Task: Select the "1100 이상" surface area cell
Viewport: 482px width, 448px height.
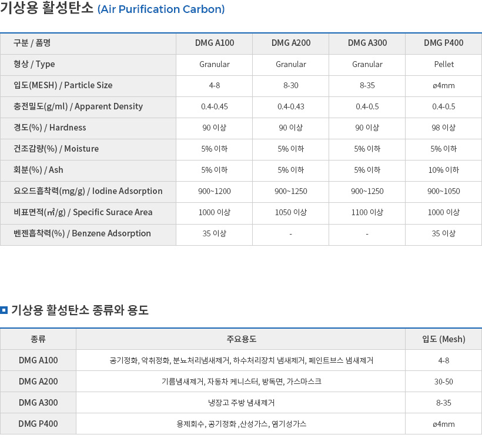Action: (x=367, y=212)
